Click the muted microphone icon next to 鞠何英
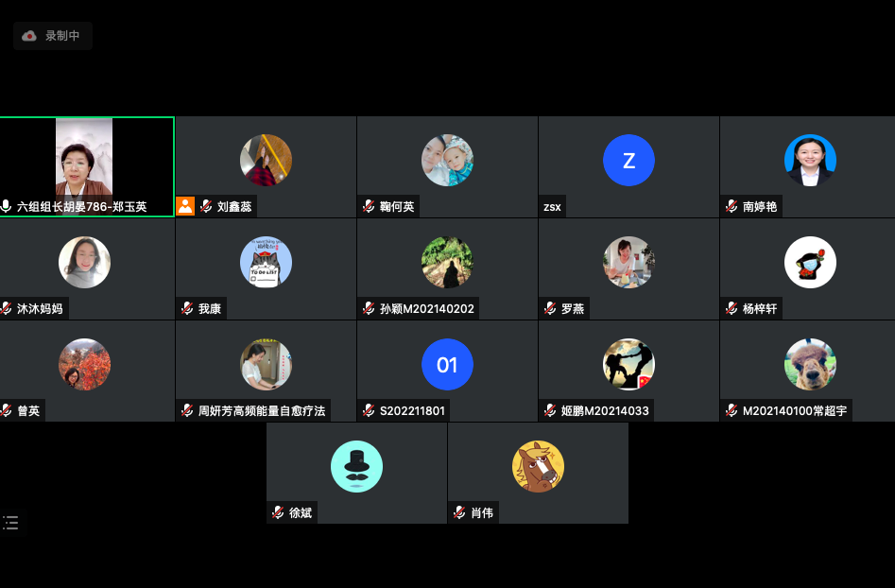895x588 pixels. [369, 206]
